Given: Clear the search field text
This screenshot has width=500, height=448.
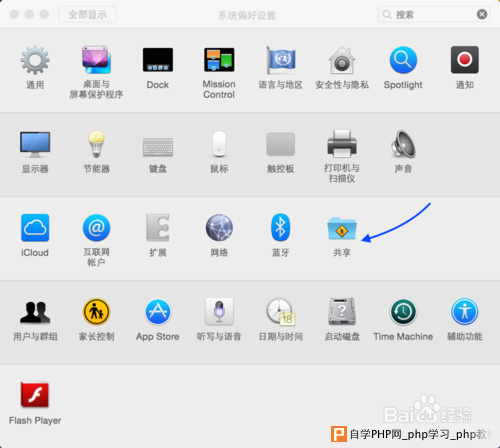Looking at the screenshot, I should [x=482, y=14].
